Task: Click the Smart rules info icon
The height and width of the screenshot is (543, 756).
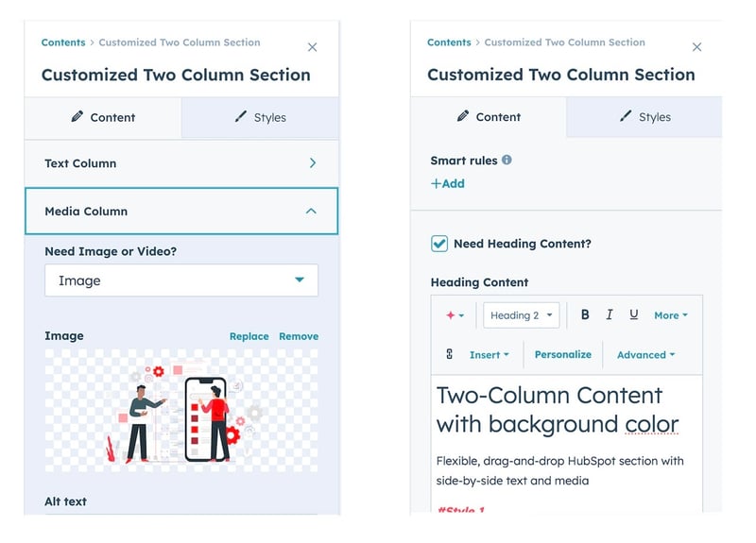Action: pos(507,161)
